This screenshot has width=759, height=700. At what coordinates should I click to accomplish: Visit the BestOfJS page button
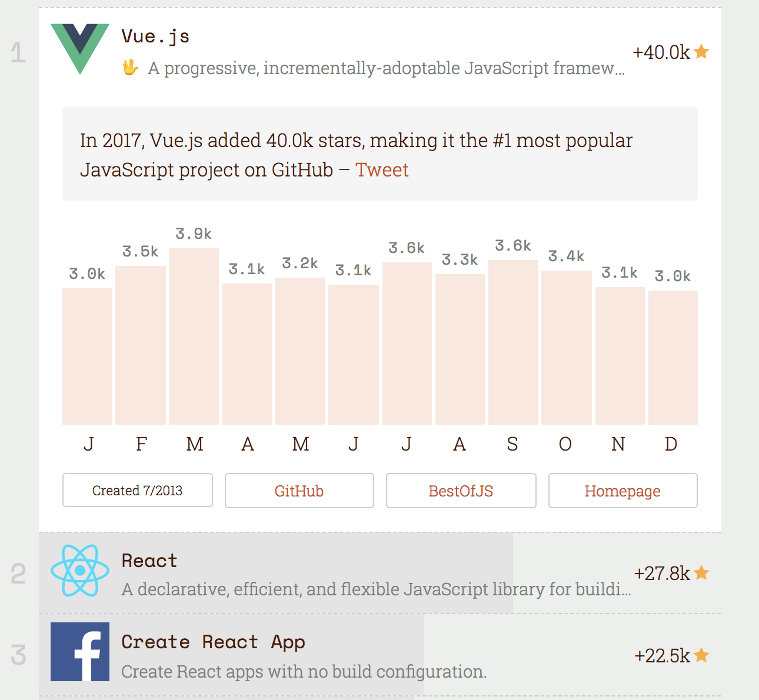tap(461, 491)
